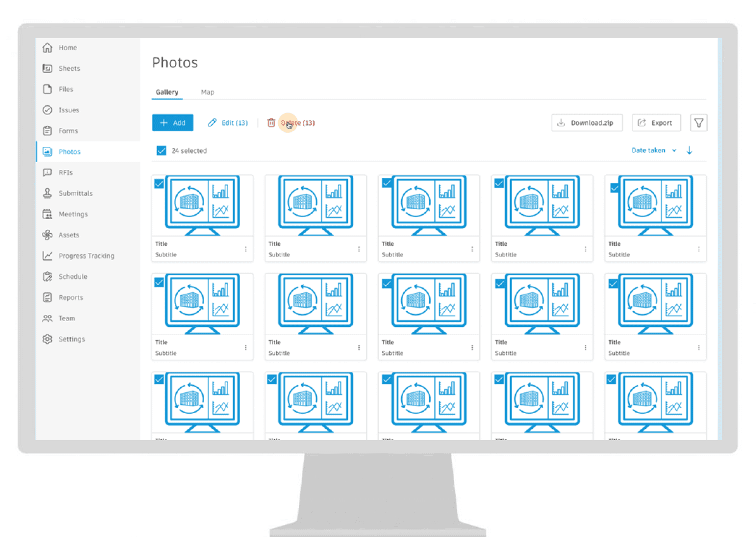The image size is (756, 537).
Task: Open the RFIs panel from the sidebar
Action: tap(47, 172)
